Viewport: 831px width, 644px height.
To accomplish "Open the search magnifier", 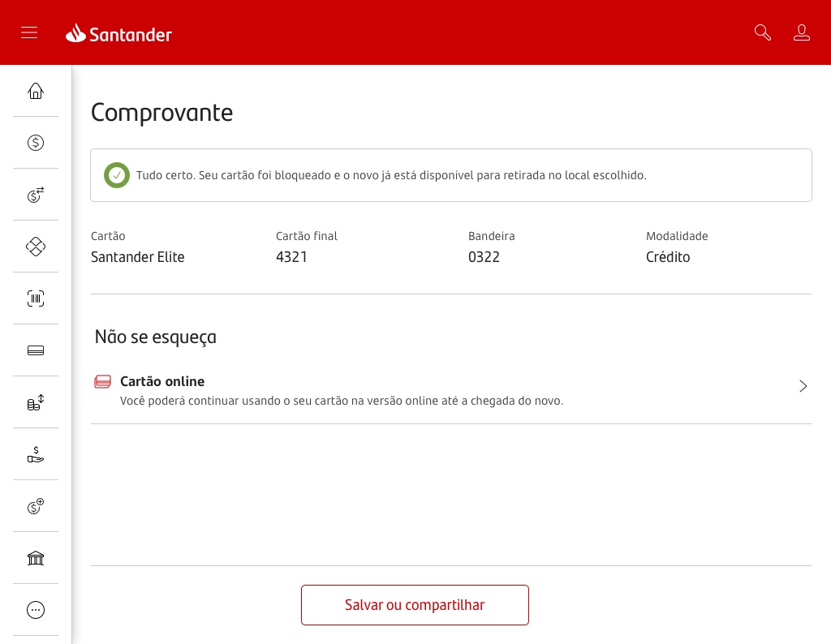I will point(762,32).
